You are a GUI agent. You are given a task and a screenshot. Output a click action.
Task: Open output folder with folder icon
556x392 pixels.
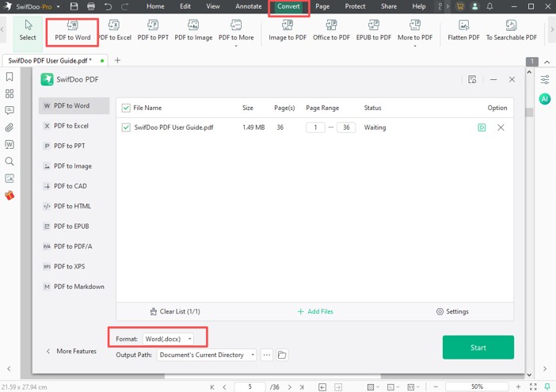click(282, 355)
